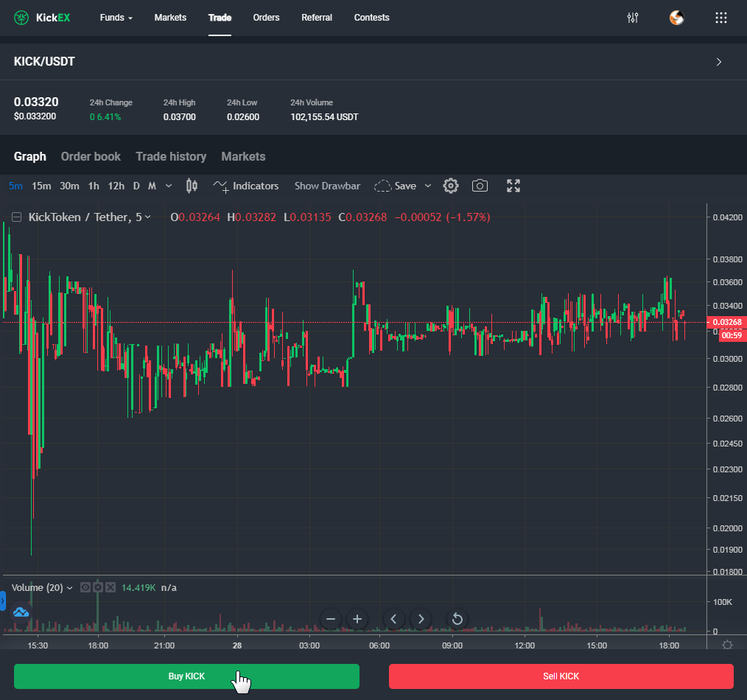
Task: Collapse the chart legend panel
Action: (x=15, y=217)
